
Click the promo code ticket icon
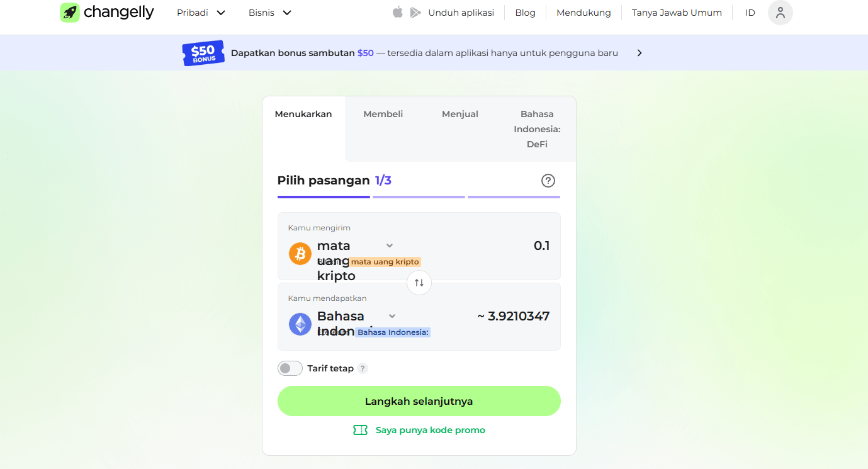[360, 430]
